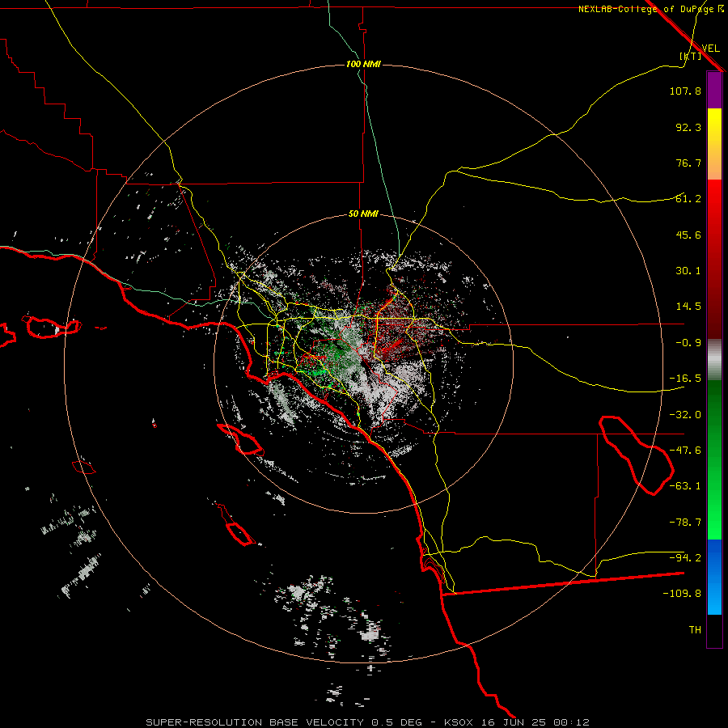Select the 14.5 scale value
This screenshot has height=728, width=728.
click(x=688, y=307)
